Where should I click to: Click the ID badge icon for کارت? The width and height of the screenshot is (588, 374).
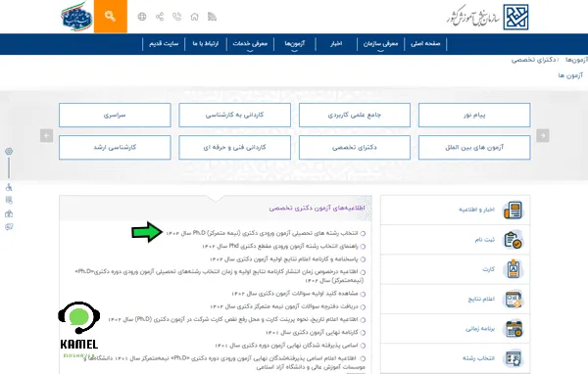[x=513, y=269]
